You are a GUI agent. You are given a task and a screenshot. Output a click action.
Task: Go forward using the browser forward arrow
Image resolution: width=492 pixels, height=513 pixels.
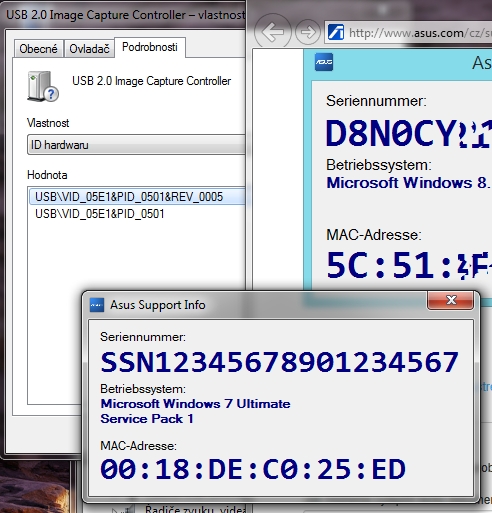(x=308, y=32)
